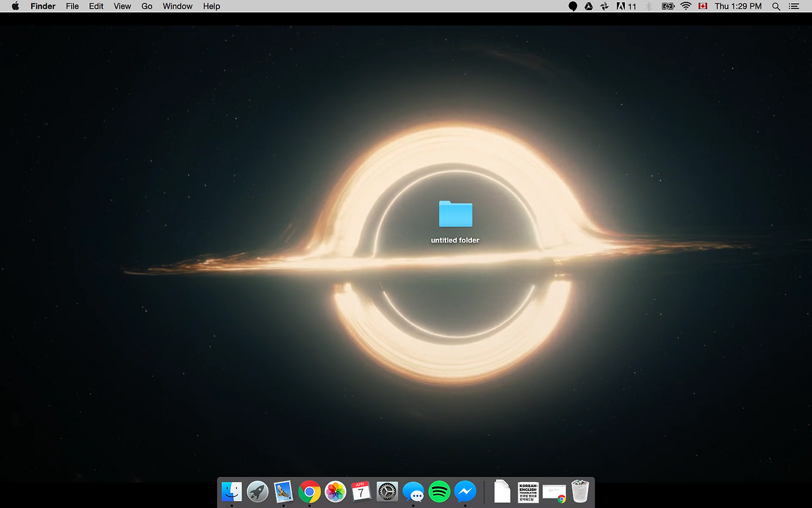The width and height of the screenshot is (812, 508).
Task: Open the Calendar showing April 7
Action: pyautogui.click(x=361, y=491)
